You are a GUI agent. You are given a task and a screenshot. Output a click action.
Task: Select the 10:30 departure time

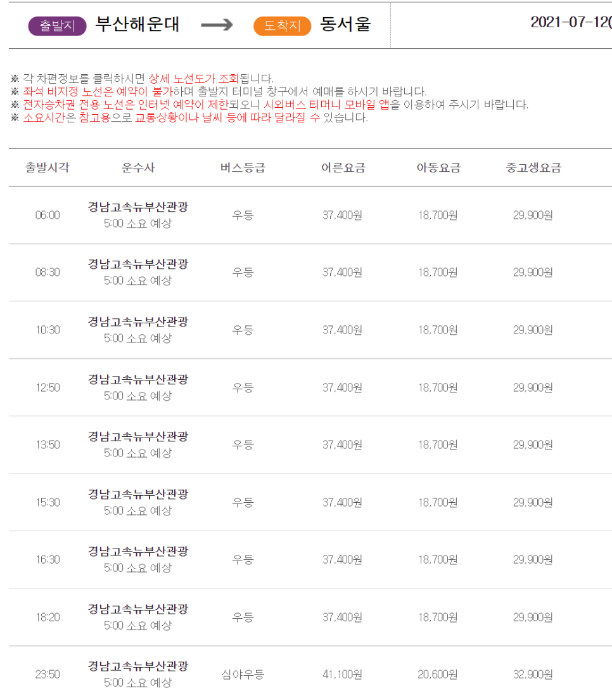(48, 330)
